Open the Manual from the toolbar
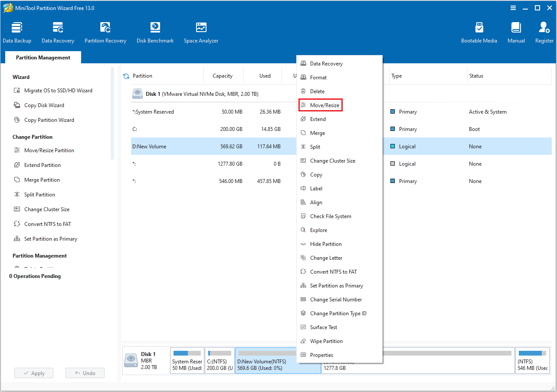 click(516, 33)
